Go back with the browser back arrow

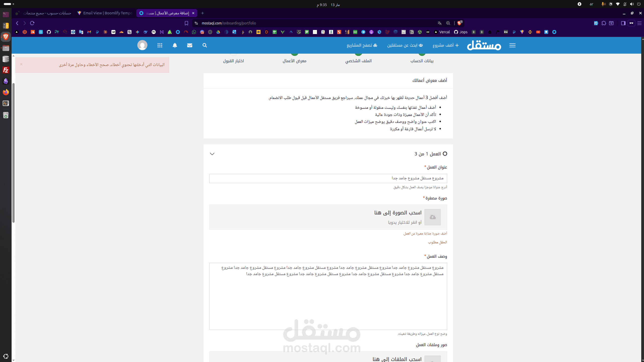[17, 23]
